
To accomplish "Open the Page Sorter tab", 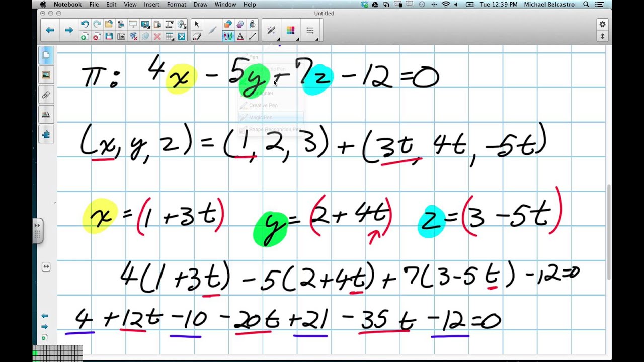I will (46, 55).
